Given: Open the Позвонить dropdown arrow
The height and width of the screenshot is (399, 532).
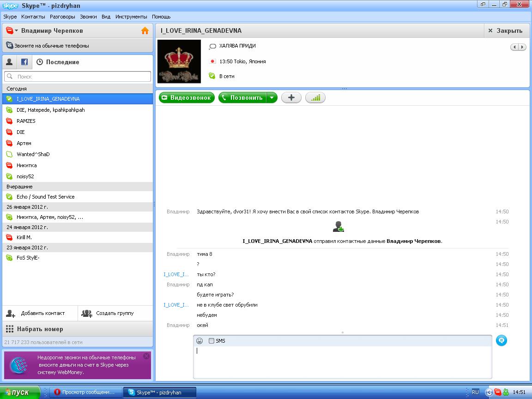Looking at the screenshot, I should [x=272, y=98].
